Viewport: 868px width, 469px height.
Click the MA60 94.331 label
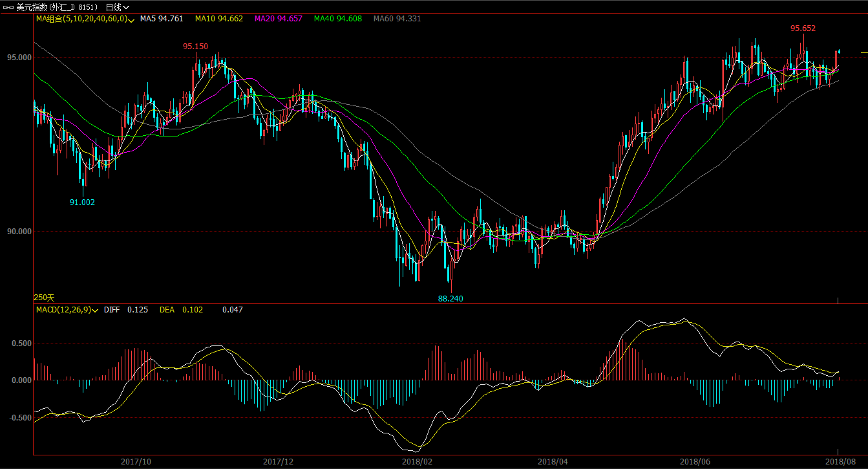click(397, 19)
